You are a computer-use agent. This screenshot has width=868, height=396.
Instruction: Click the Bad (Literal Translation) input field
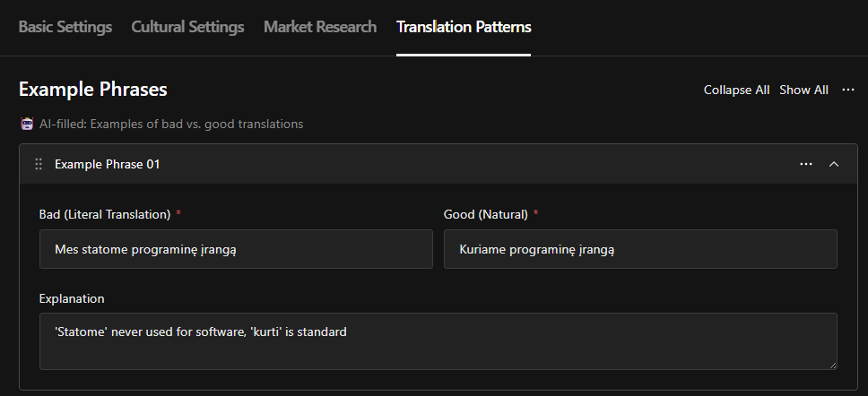click(236, 249)
